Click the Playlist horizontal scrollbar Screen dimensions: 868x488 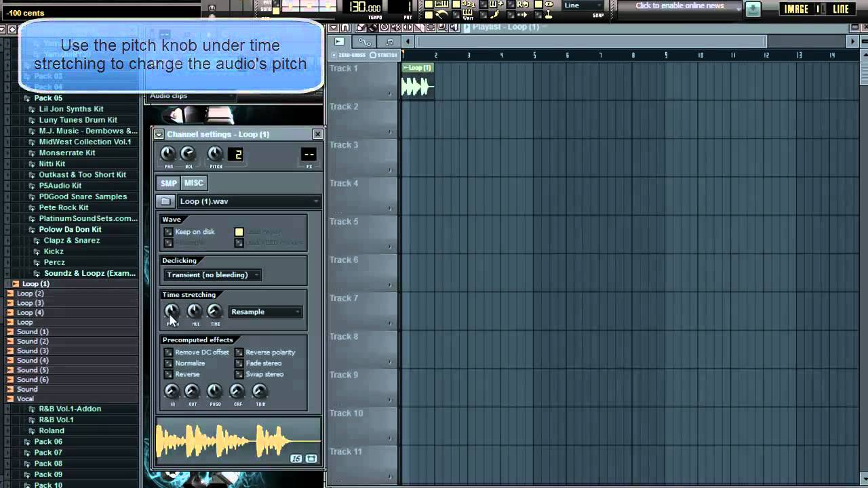[591, 42]
